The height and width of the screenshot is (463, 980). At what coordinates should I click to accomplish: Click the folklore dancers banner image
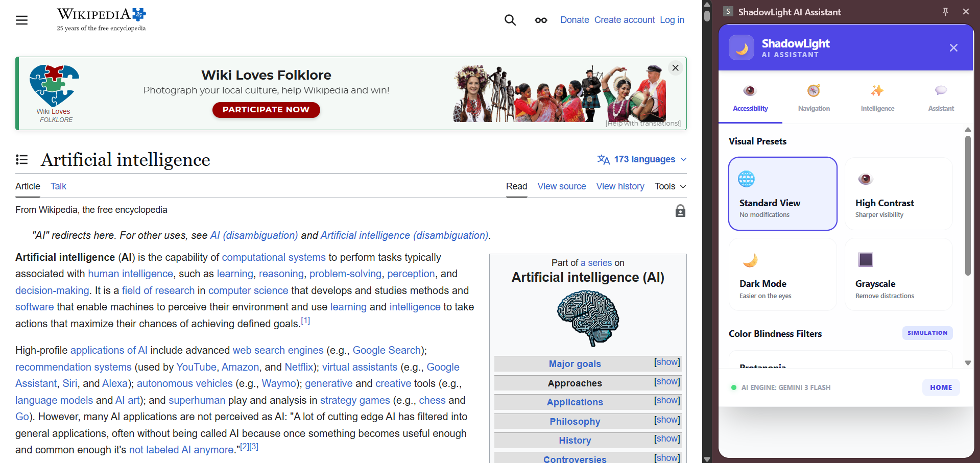pyautogui.click(x=560, y=93)
